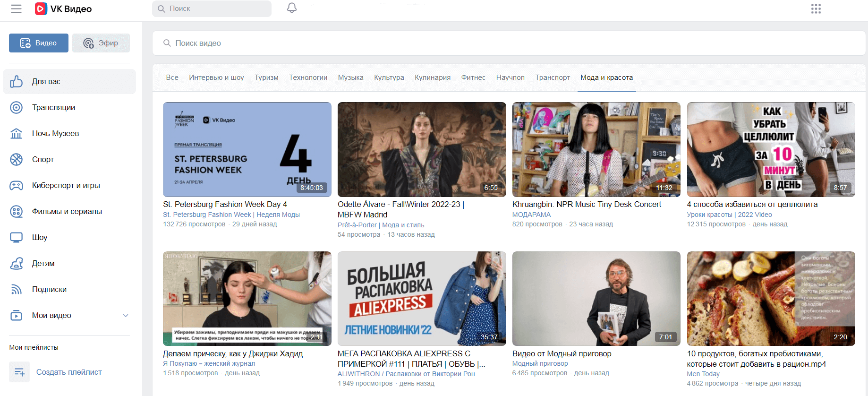The height and width of the screenshot is (396, 868).
Task: Go to Ночь Музеев section
Action: pyautogui.click(x=55, y=134)
